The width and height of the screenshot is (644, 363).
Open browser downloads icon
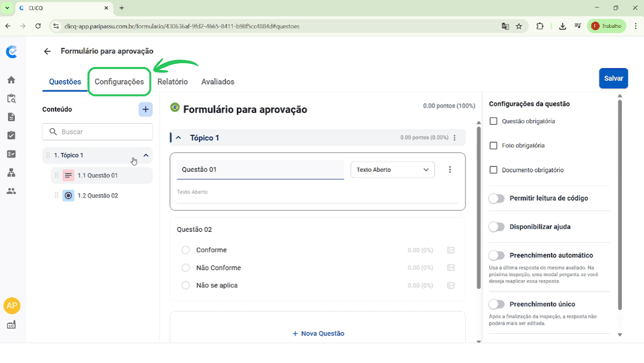(x=562, y=26)
